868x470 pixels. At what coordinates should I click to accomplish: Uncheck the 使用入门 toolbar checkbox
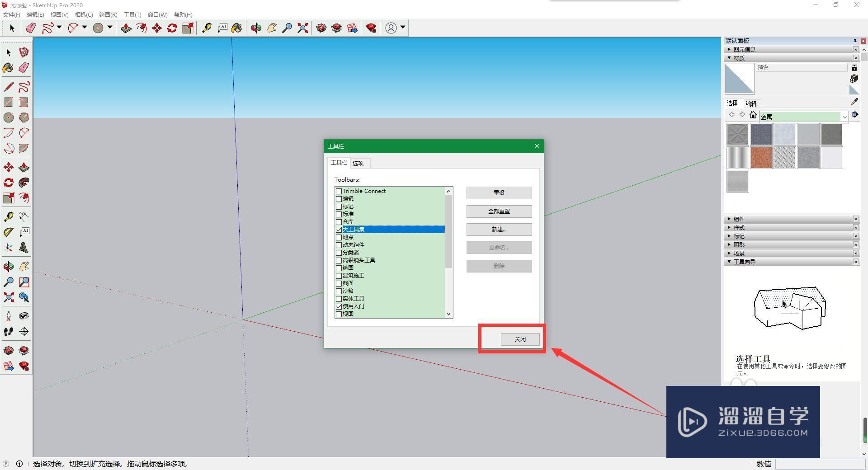[339, 306]
